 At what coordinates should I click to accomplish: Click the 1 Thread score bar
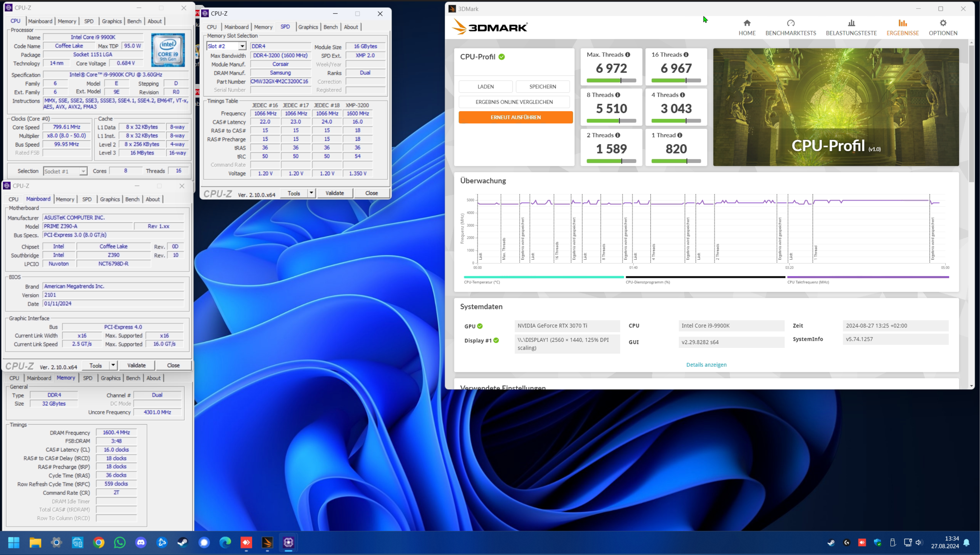click(676, 161)
